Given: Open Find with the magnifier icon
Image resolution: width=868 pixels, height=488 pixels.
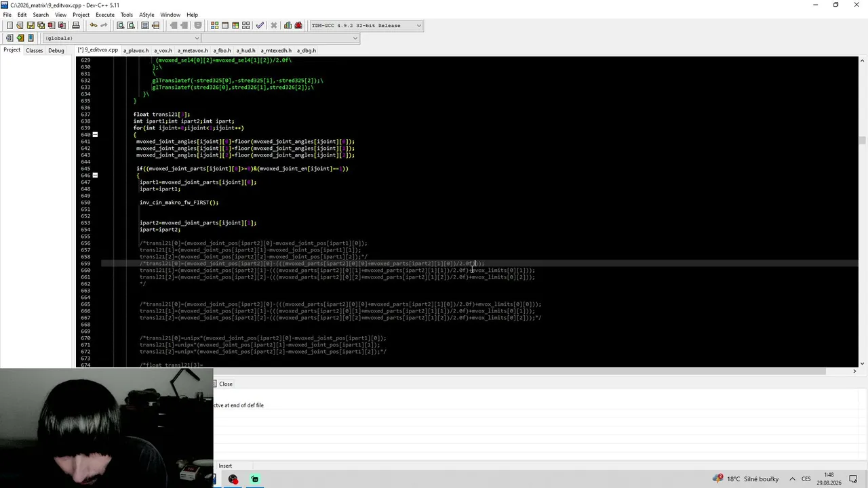Looking at the screenshot, I should coord(120,25).
